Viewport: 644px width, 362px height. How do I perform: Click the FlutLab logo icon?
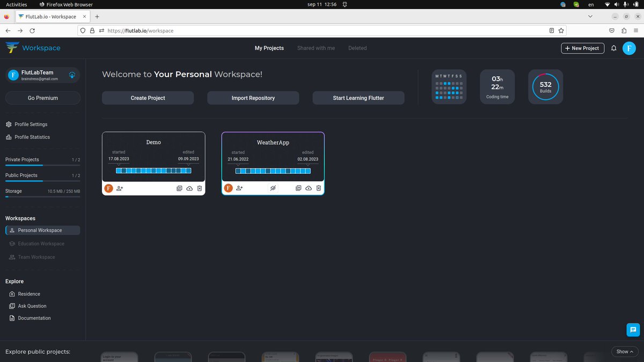coord(12,48)
